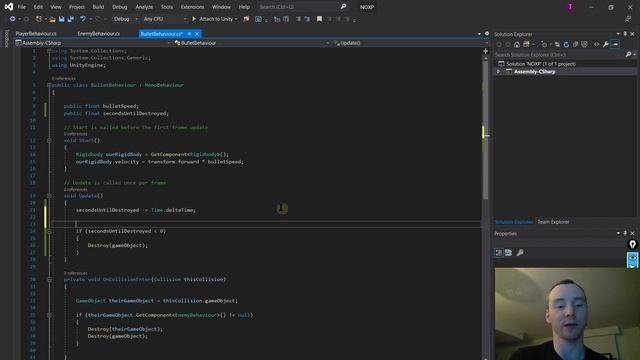The width and height of the screenshot is (640, 360).
Task: Click the Home icon in Solution Explorer toolbar
Action: pyautogui.click(x=517, y=44)
